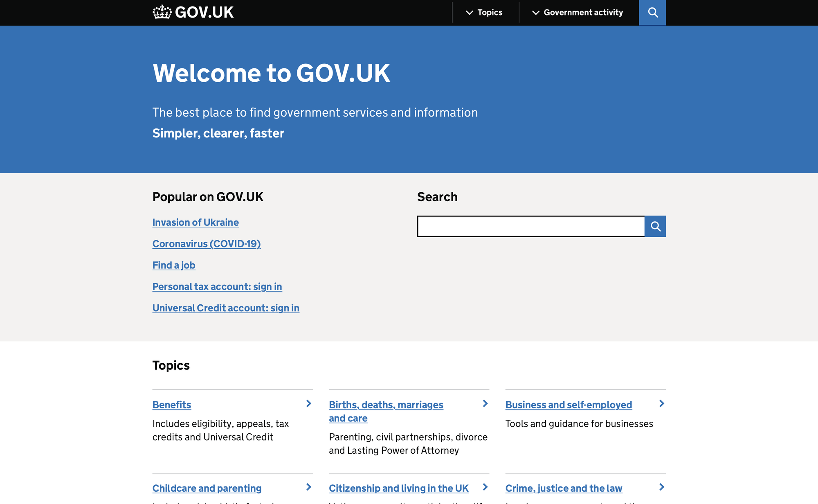The height and width of the screenshot is (504, 818).
Task: Open Births, deaths, marriages and care
Action: coord(386,412)
